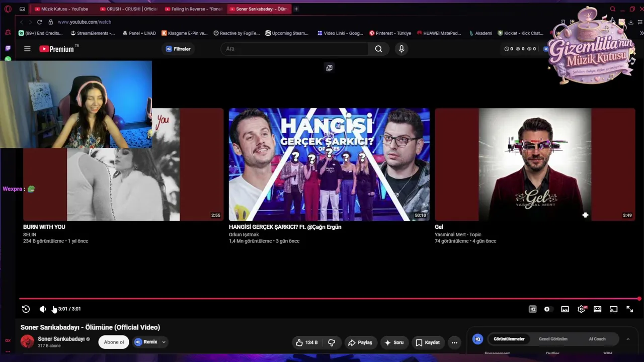Open Soner Sarıkabadayı channel avatar
Image resolution: width=644 pixels, height=362 pixels.
click(27, 342)
